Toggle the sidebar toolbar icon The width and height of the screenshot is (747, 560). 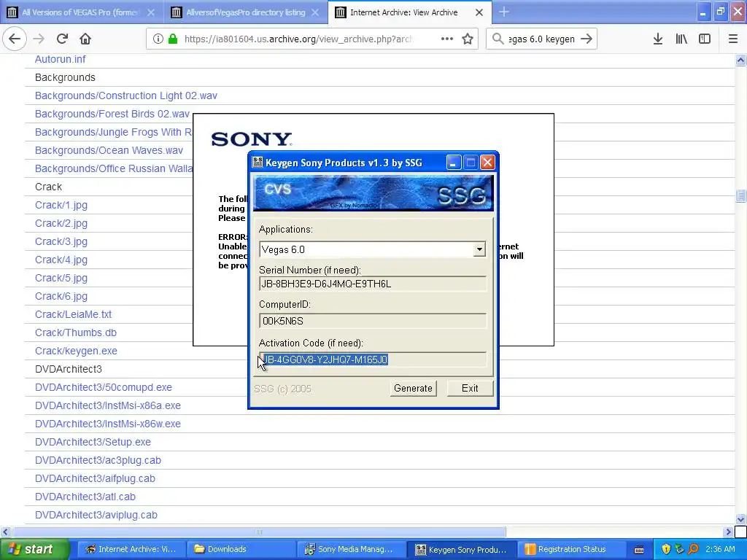pyautogui.click(x=705, y=39)
